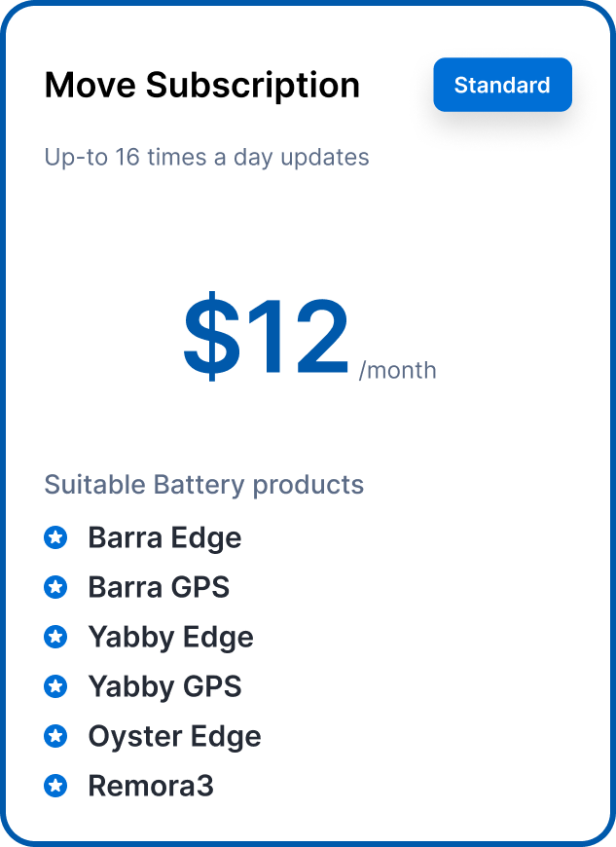Click the $12 price amount

[266, 336]
